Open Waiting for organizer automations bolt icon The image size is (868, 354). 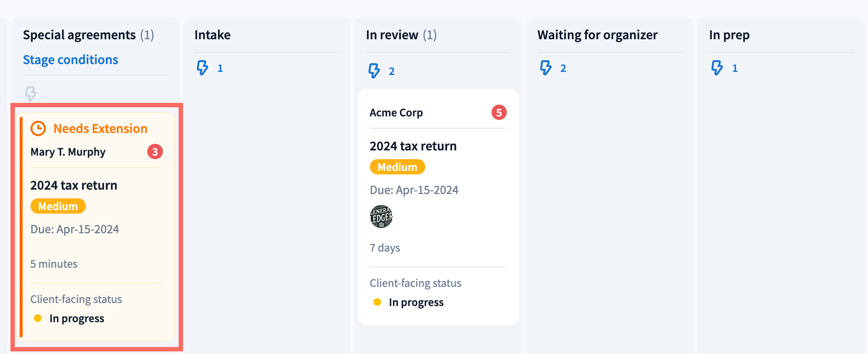click(546, 68)
